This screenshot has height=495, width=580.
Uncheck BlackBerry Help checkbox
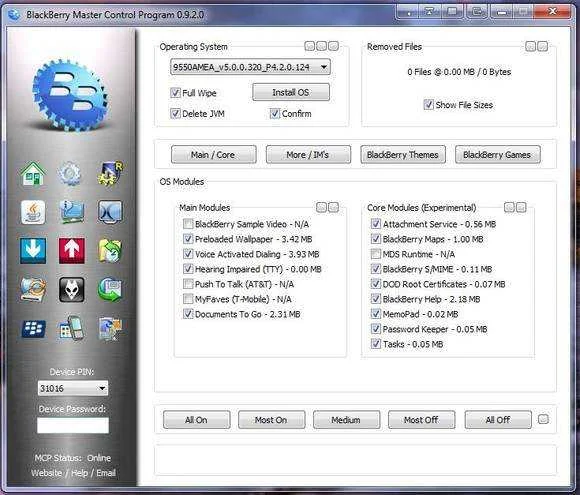point(375,299)
